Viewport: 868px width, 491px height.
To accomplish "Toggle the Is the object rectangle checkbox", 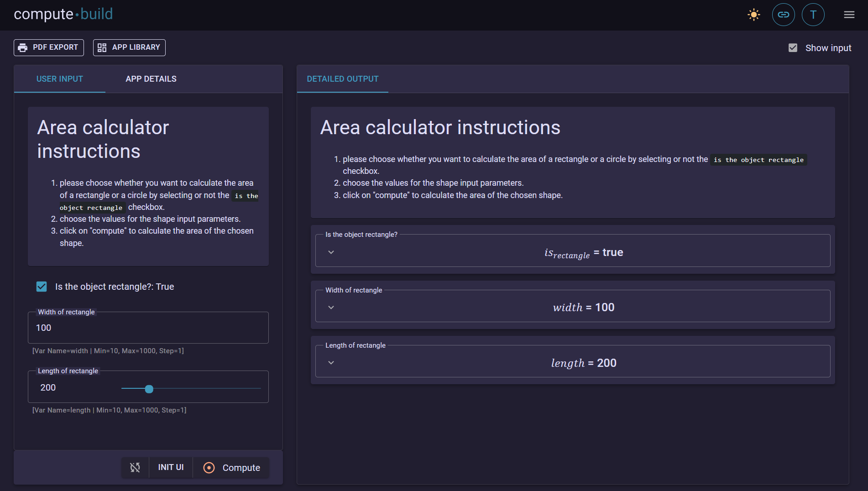I will click(42, 287).
